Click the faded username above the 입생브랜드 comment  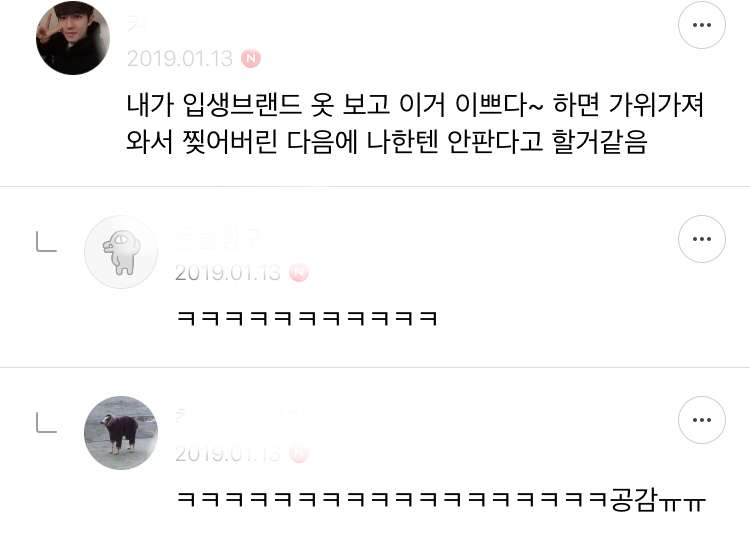(x=189, y=24)
